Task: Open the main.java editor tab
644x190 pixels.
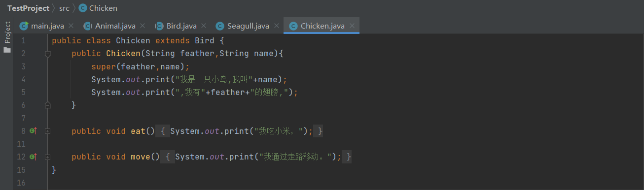Action: pos(47,26)
